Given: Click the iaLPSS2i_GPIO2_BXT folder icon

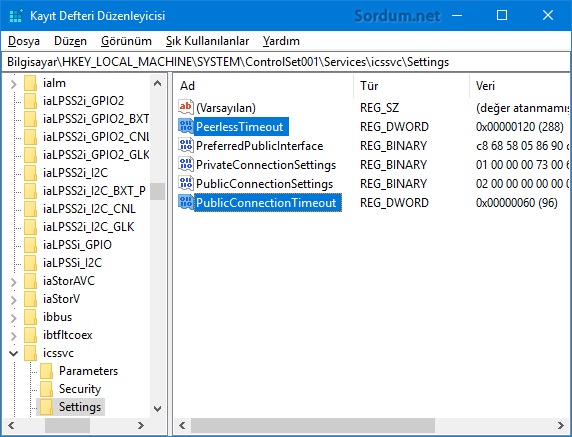Looking at the screenshot, I should [30, 119].
